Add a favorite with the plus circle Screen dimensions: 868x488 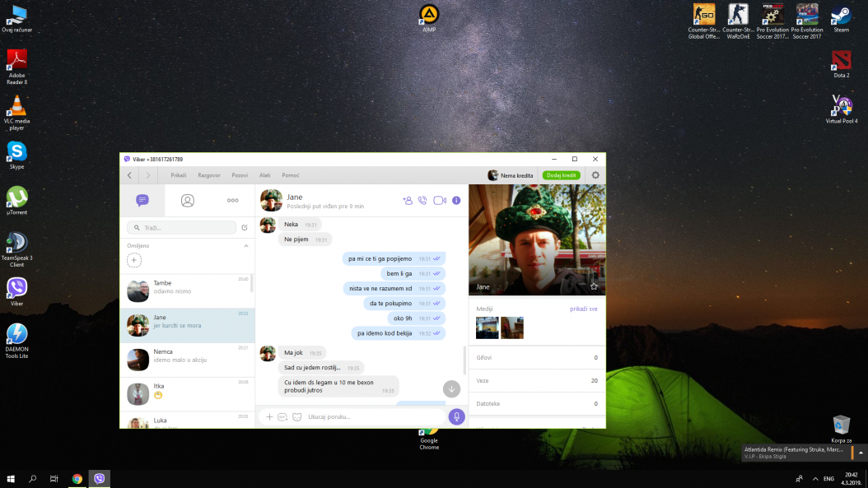pyautogui.click(x=134, y=260)
